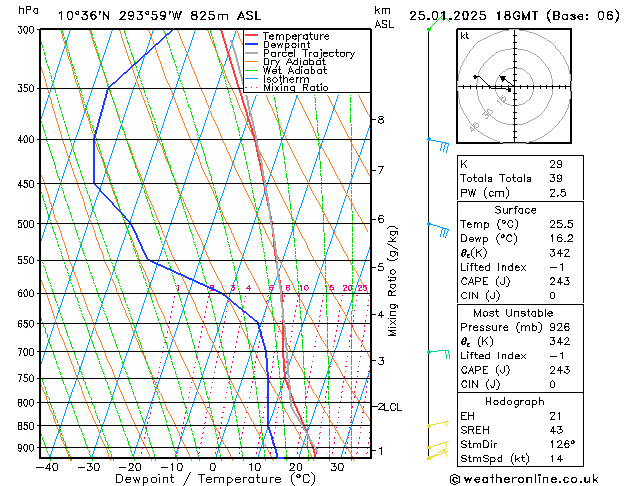Click the blue Dewpoint line sample in legend
This screenshot has width=629, height=486.
(251, 45)
